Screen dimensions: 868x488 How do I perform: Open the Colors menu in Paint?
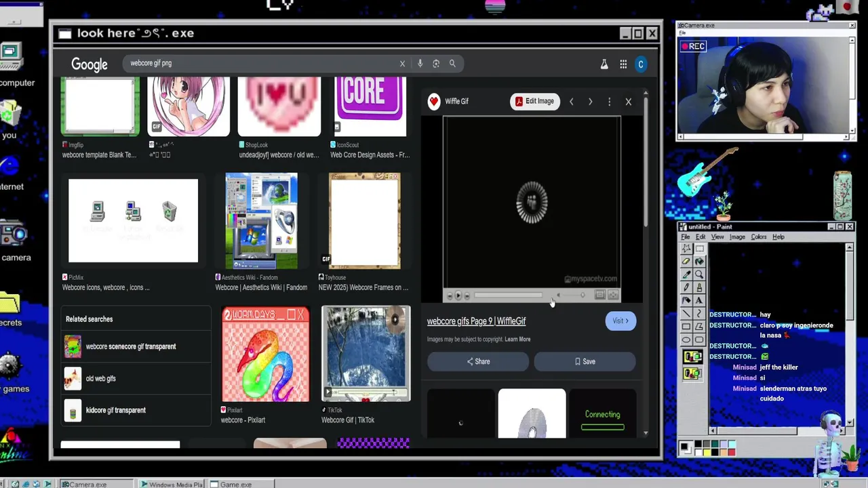759,237
